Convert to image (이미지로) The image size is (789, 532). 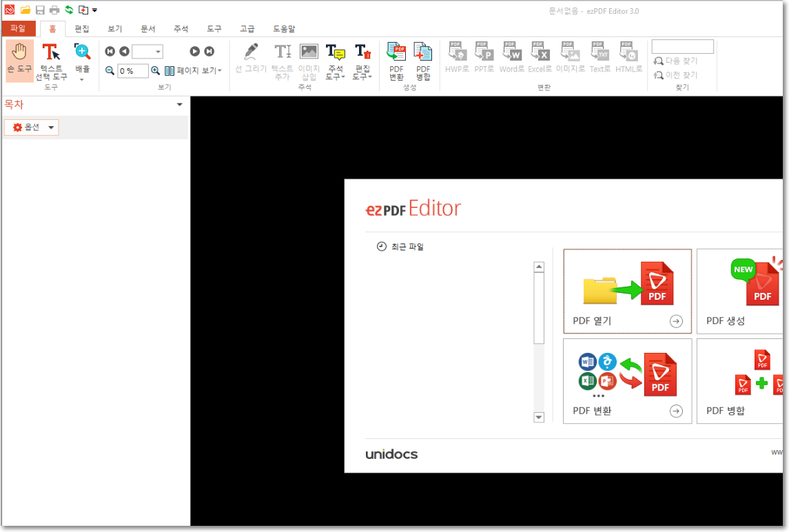click(x=570, y=57)
